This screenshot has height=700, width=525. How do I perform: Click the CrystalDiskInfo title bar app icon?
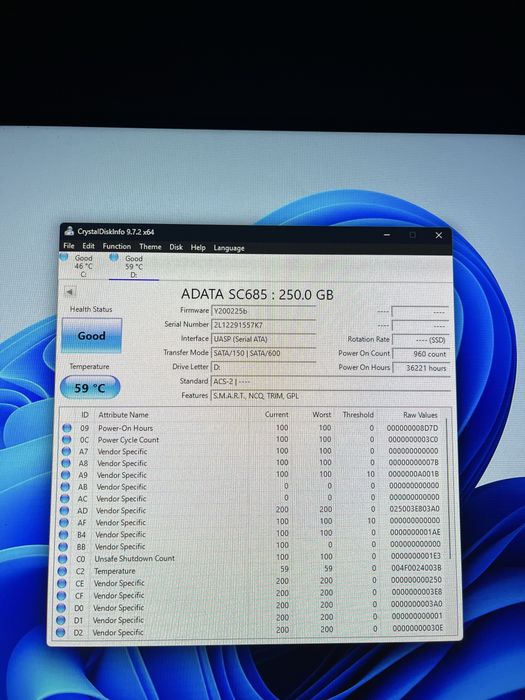pos(69,231)
